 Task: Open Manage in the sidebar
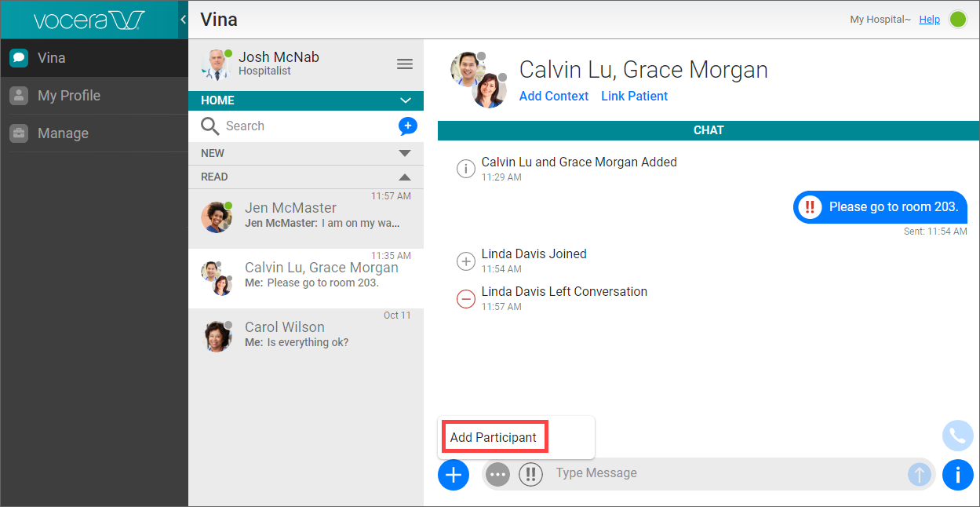(94, 133)
